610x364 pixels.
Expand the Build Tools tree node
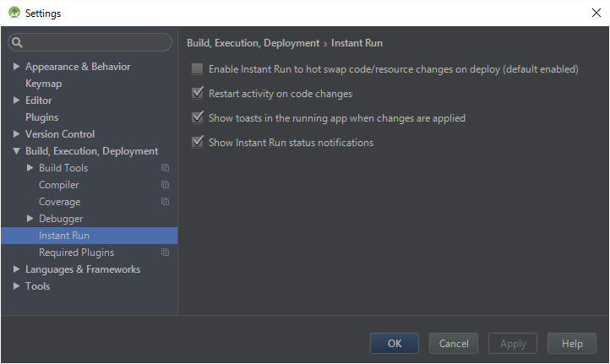tap(30, 168)
